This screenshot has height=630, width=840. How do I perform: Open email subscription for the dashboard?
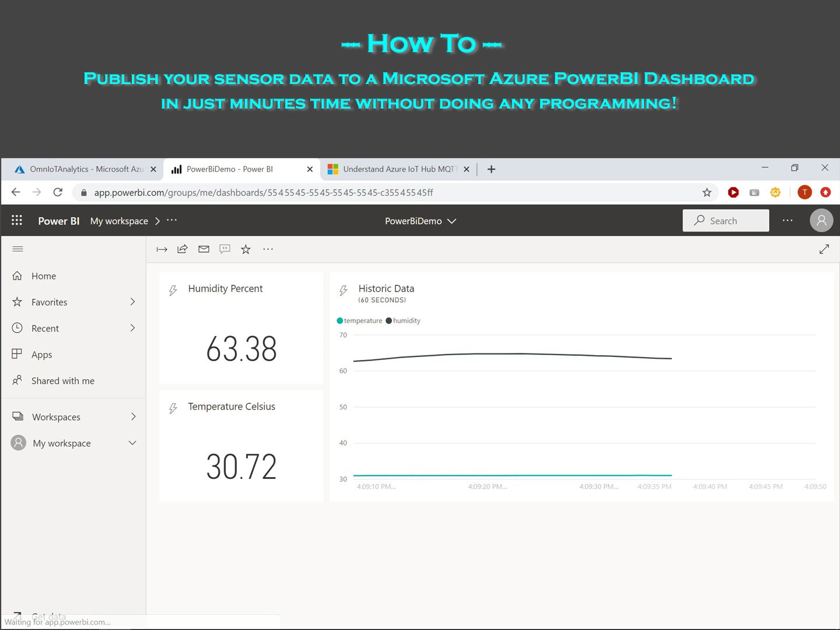click(204, 249)
